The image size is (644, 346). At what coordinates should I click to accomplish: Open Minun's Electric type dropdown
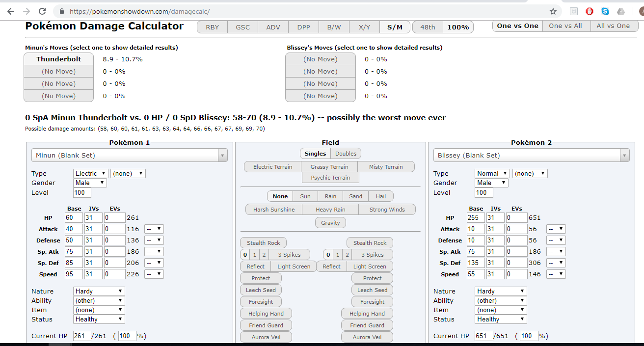pyautogui.click(x=91, y=173)
